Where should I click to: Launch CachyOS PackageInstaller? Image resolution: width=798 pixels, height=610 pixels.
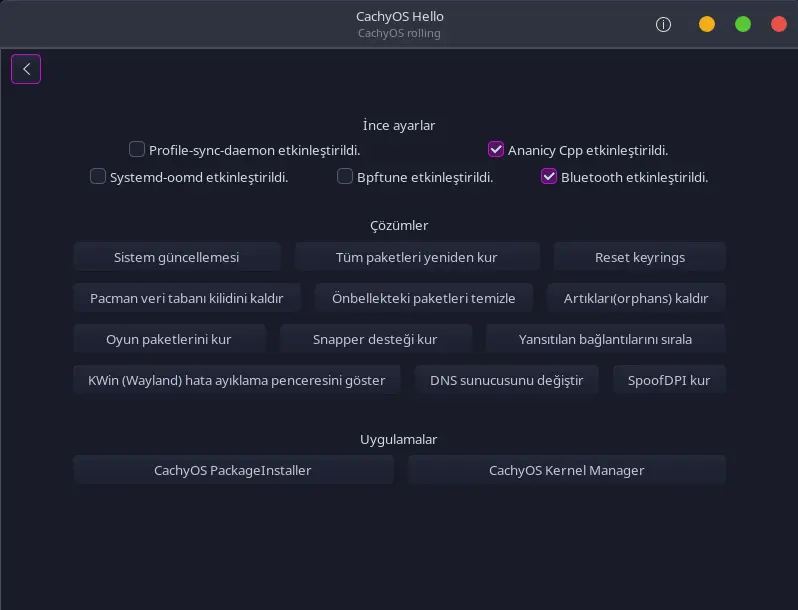[x=233, y=470]
